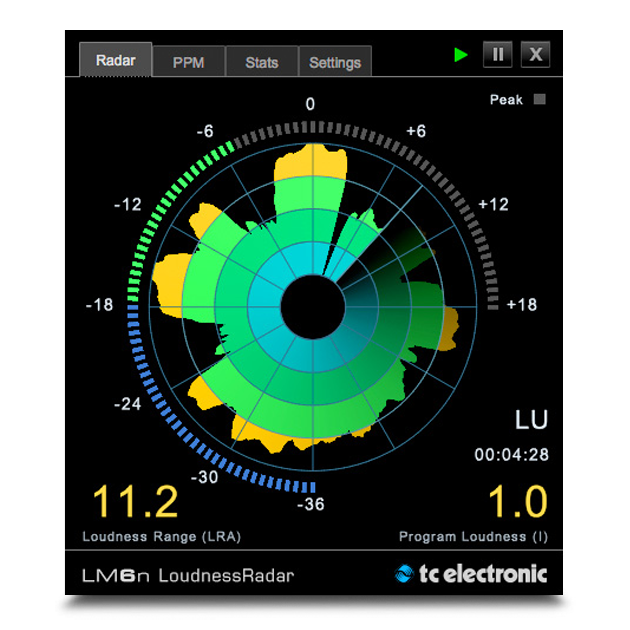
Task: Open the Settings tab
Action: pos(335,61)
